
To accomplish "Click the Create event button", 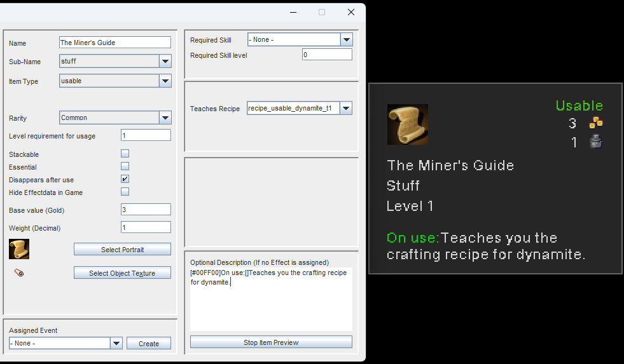I will pos(149,343).
